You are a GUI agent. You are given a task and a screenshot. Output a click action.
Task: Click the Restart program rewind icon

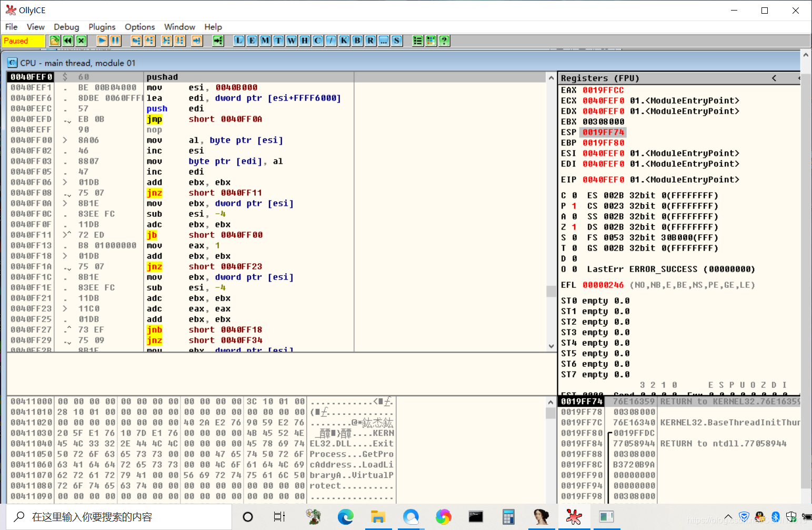(68, 41)
